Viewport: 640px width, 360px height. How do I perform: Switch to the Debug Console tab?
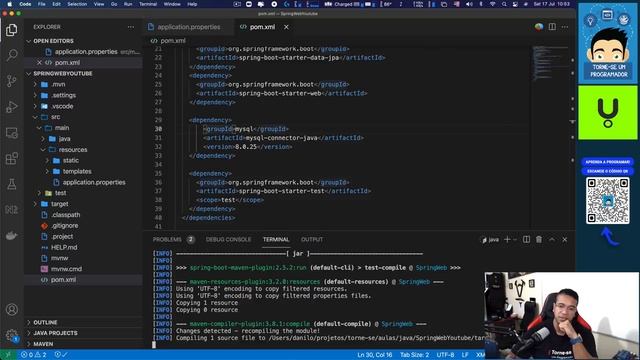228,240
